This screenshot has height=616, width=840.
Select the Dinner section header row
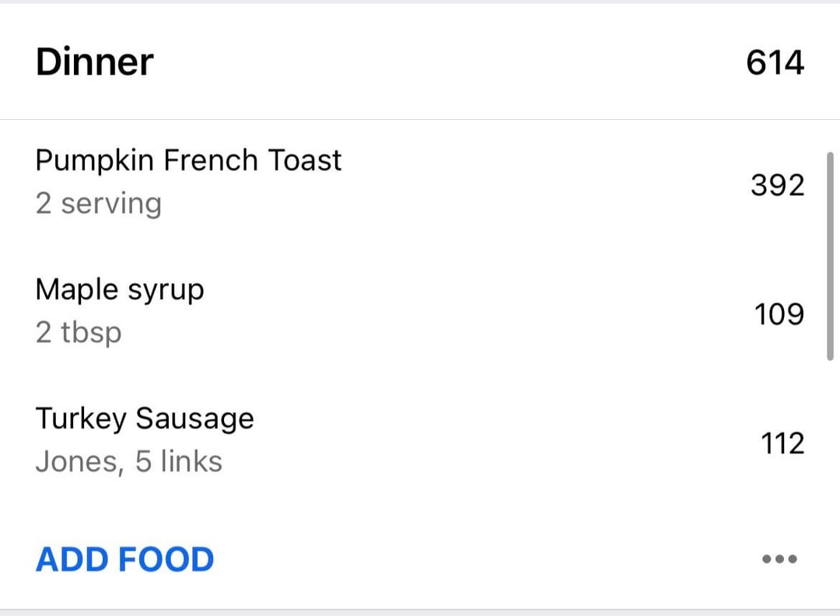click(x=420, y=62)
